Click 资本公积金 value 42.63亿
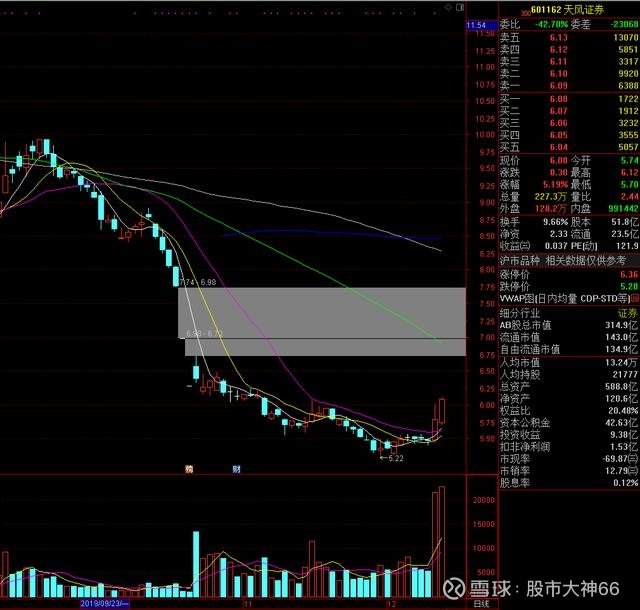This screenshot has height=610, width=640. [x=622, y=423]
